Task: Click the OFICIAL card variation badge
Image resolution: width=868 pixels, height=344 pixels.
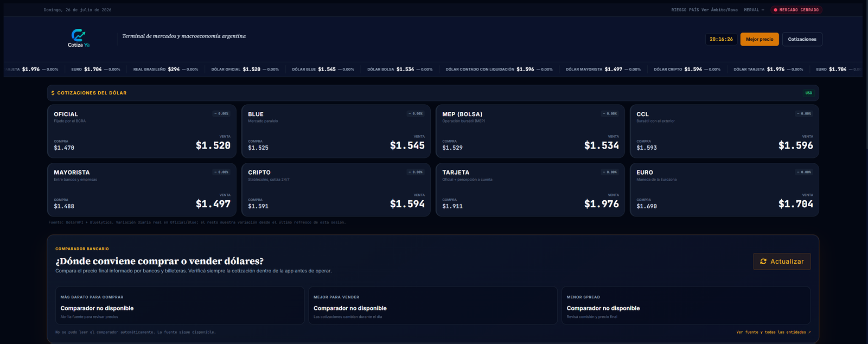Action: (x=221, y=113)
